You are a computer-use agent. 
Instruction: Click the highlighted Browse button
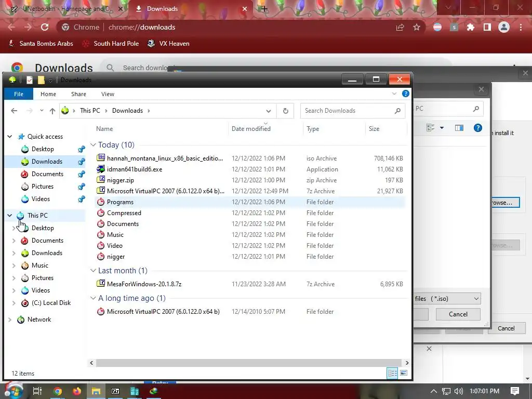point(505,203)
